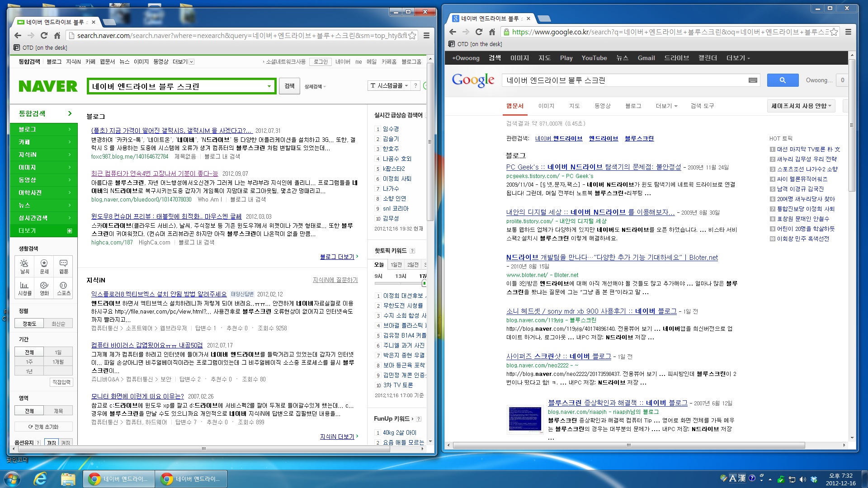Select 1주 period option
868x488 pixels.
(29, 361)
